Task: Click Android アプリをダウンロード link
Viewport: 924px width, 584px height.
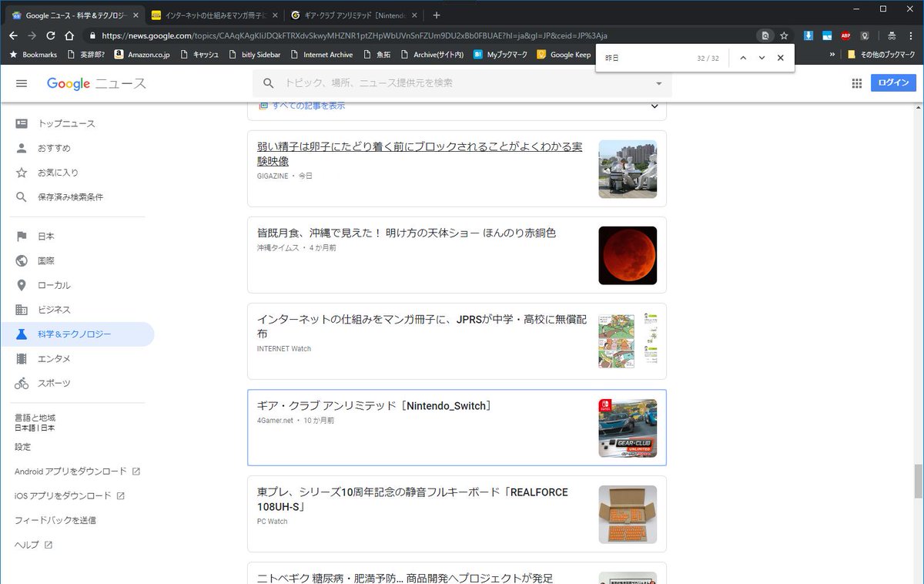Action: (x=77, y=472)
